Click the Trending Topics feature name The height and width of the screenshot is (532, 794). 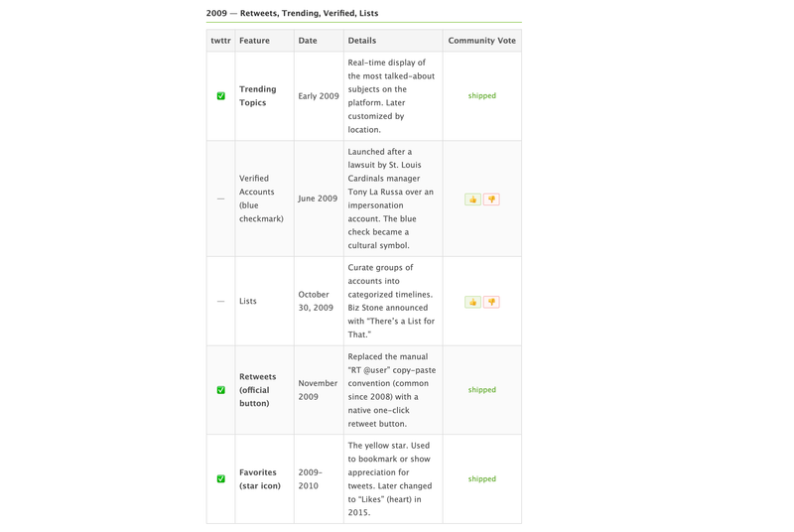coord(258,96)
